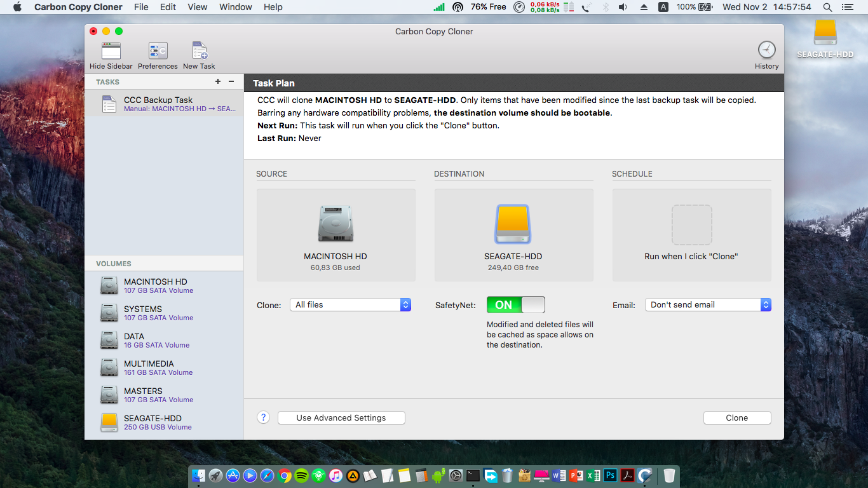
Task: Select the SEAGATE-HDD USB volume in the sidebar
Action: click(164, 423)
